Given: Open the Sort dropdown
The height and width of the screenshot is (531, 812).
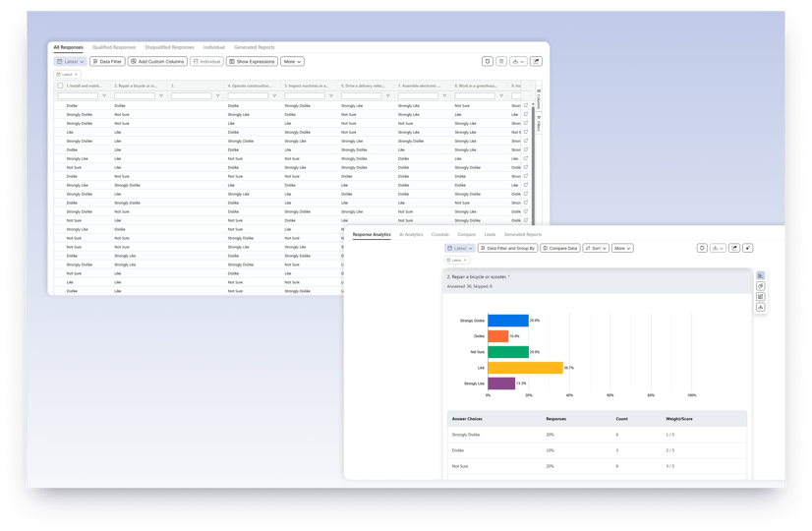Looking at the screenshot, I should 596,248.
